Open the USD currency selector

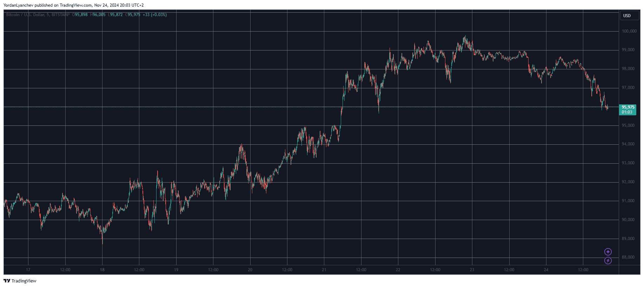tap(629, 16)
